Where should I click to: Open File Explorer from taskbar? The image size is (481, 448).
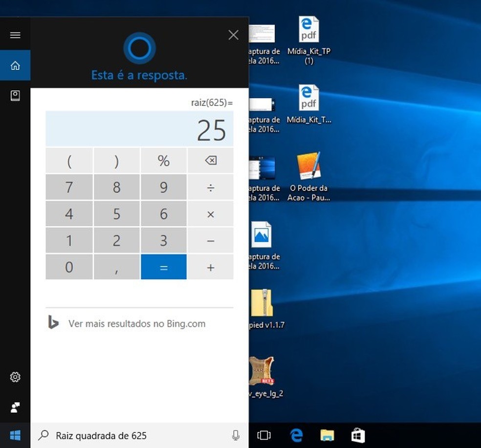point(327,435)
